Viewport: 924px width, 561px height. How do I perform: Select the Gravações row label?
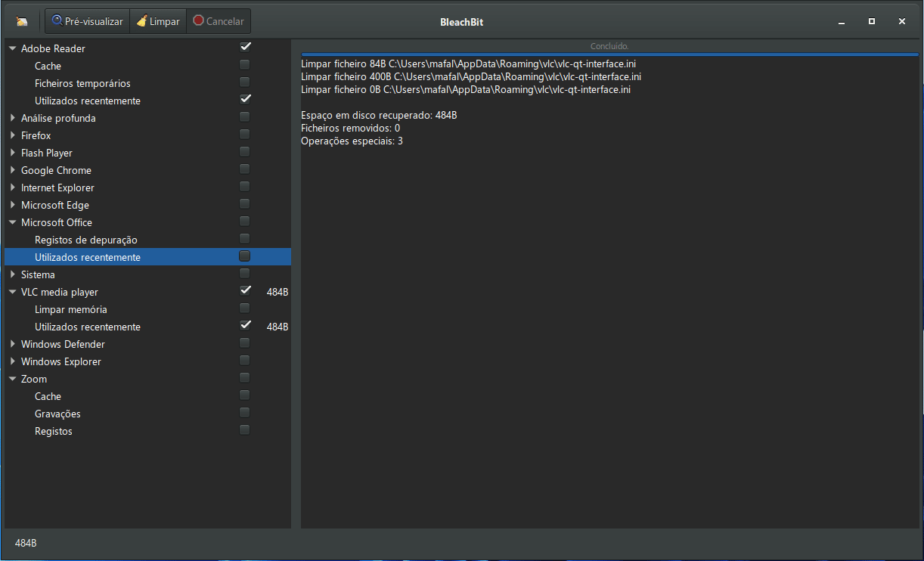[57, 414]
